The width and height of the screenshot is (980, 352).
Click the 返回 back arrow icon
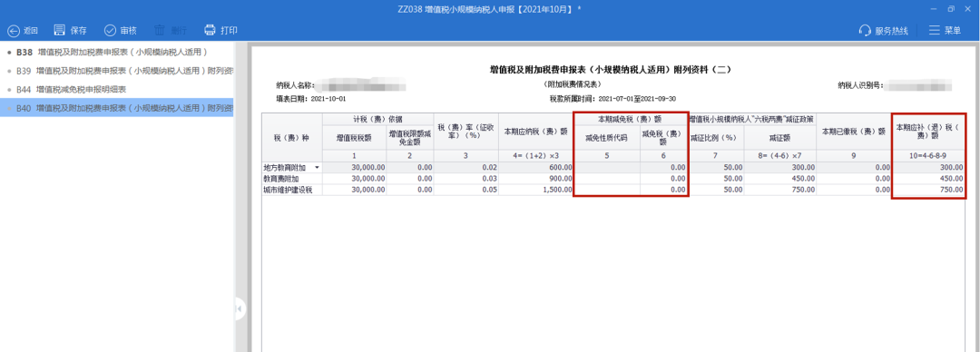pos(13,30)
